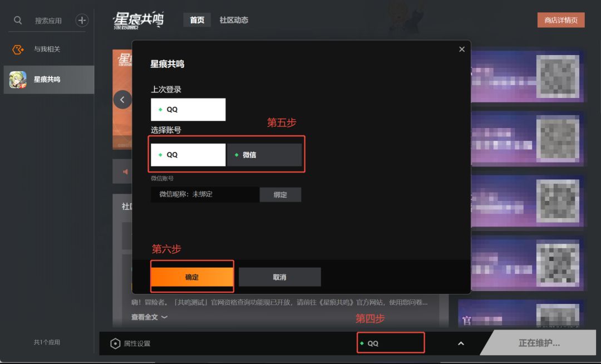Screen dimensions: 601x364
Task: Click the 正在维护... button
Action: point(539,343)
